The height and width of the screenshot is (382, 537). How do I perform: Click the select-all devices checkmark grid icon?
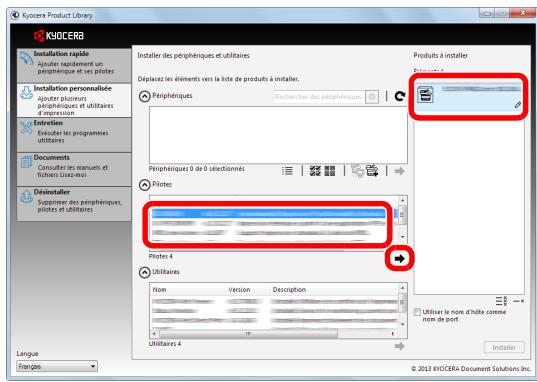(315, 171)
